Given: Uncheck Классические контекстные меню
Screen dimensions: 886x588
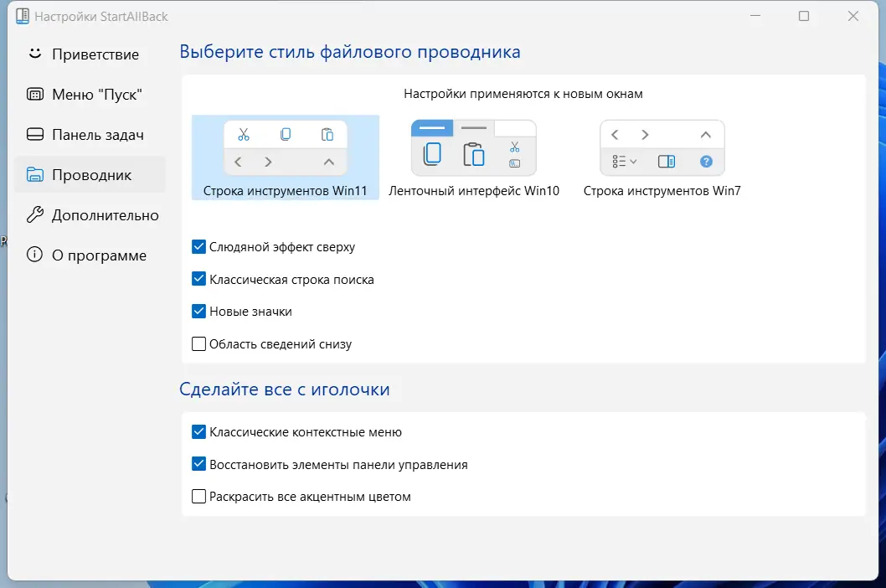Looking at the screenshot, I should click(x=198, y=431).
